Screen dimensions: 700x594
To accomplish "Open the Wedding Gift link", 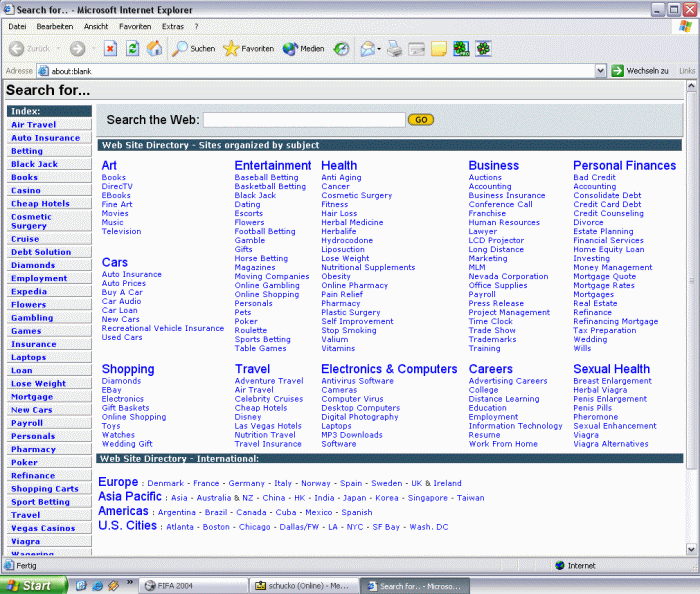I will click(127, 444).
